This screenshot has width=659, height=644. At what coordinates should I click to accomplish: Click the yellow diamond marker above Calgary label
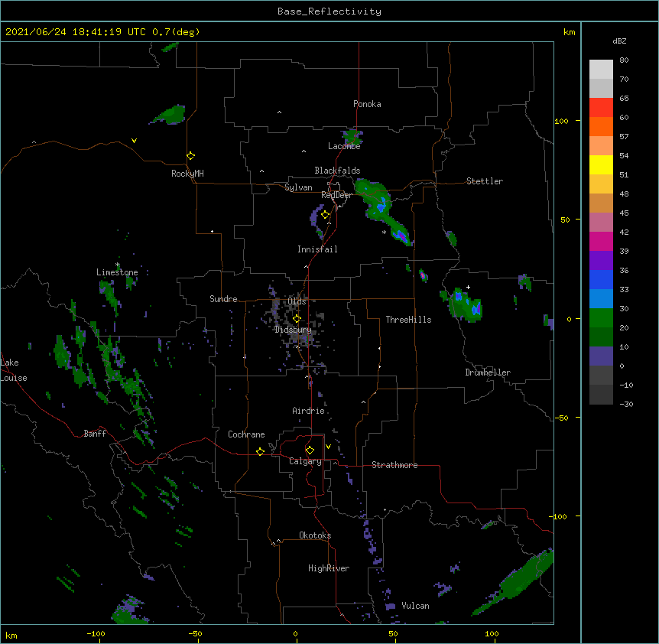pyautogui.click(x=310, y=450)
